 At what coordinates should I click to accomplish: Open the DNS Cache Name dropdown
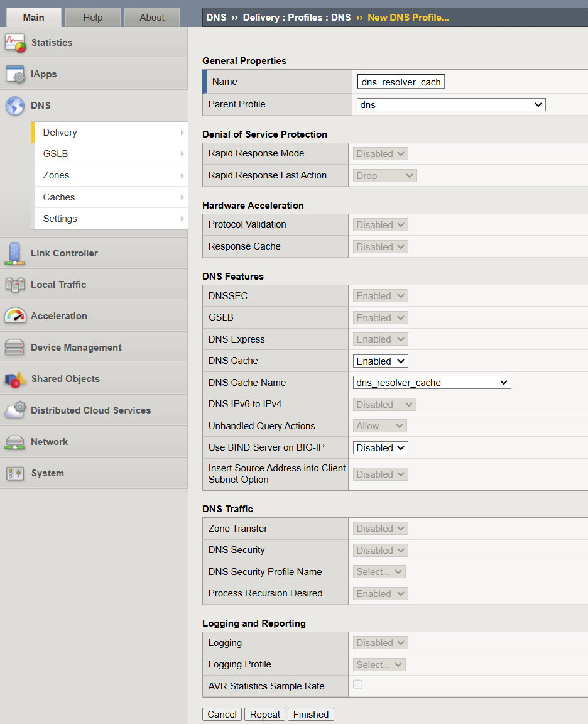point(432,382)
